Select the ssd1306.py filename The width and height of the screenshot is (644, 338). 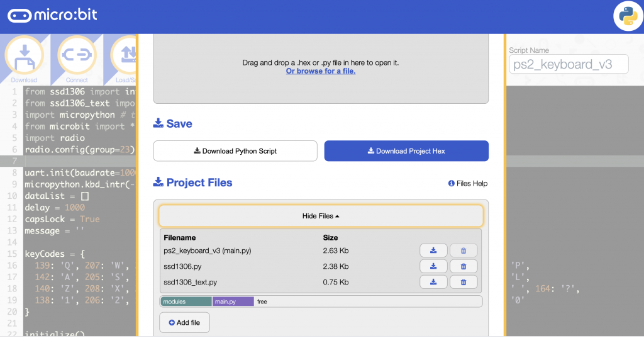182,266
